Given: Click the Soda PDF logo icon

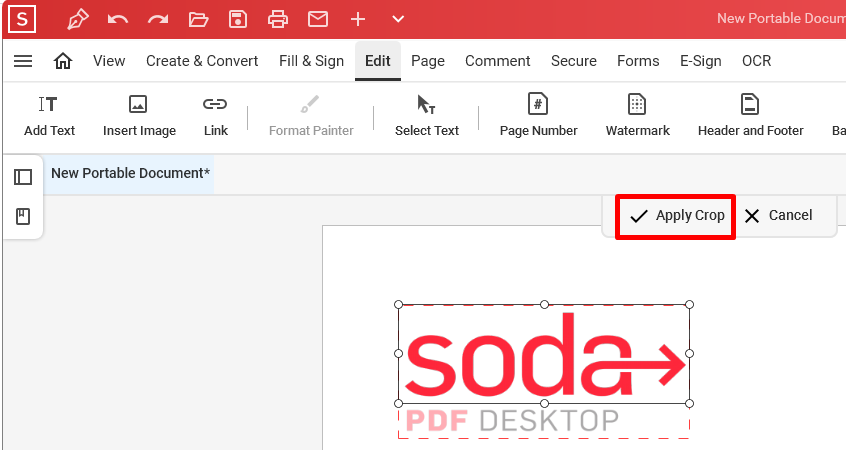Looking at the screenshot, I should pyautogui.click(x=22, y=19).
